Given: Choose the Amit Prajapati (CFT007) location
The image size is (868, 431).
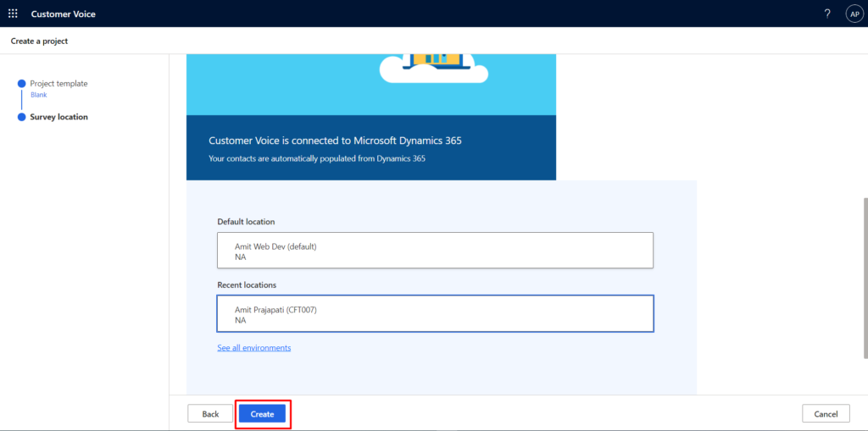Looking at the screenshot, I should [435, 313].
